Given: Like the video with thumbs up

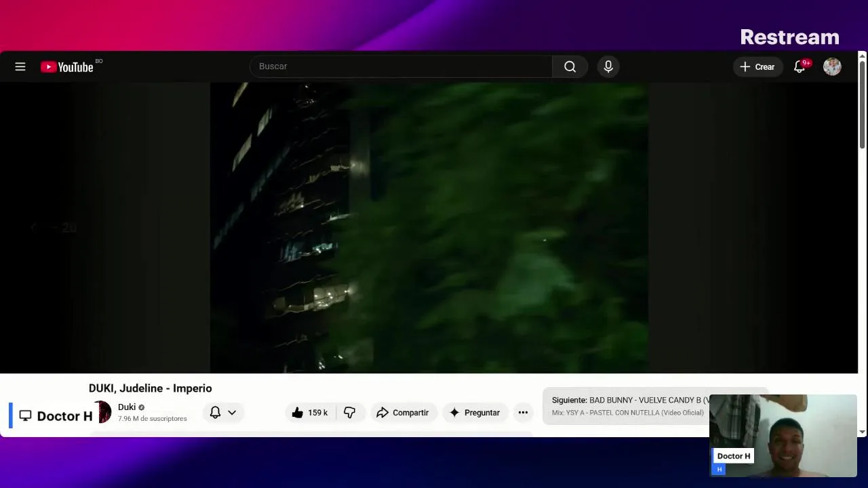Looking at the screenshot, I should (x=310, y=413).
